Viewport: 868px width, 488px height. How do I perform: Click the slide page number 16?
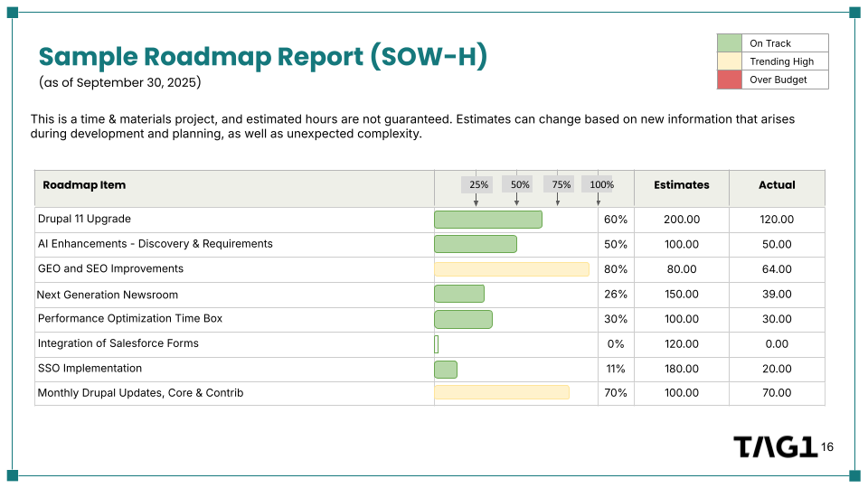tap(827, 447)
